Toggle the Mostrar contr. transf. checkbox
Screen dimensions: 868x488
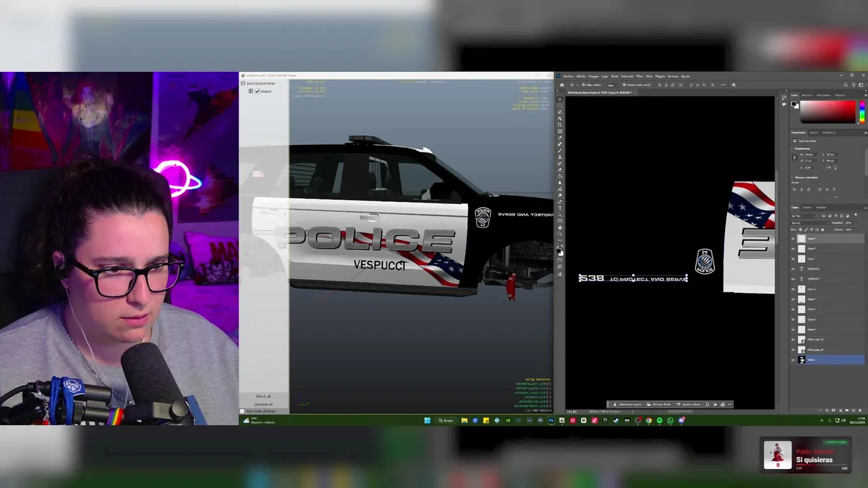click(625, 85)
